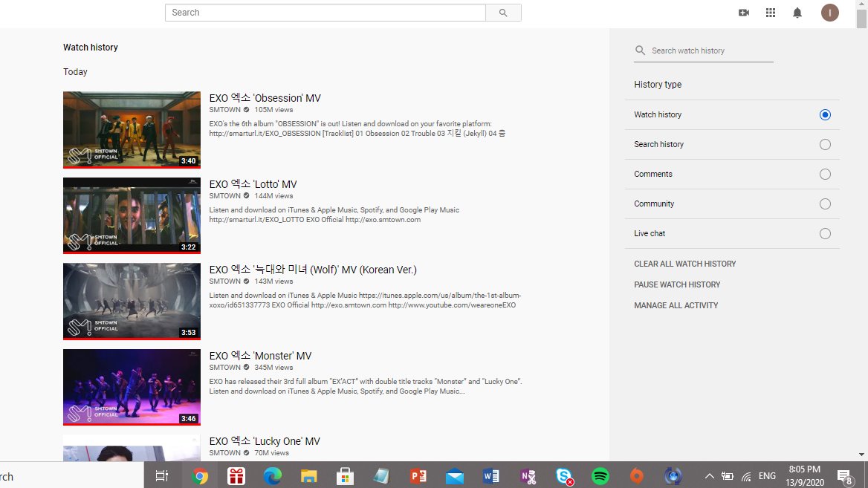
Task: Open the blue globe taskbar app
Action: 673,476
